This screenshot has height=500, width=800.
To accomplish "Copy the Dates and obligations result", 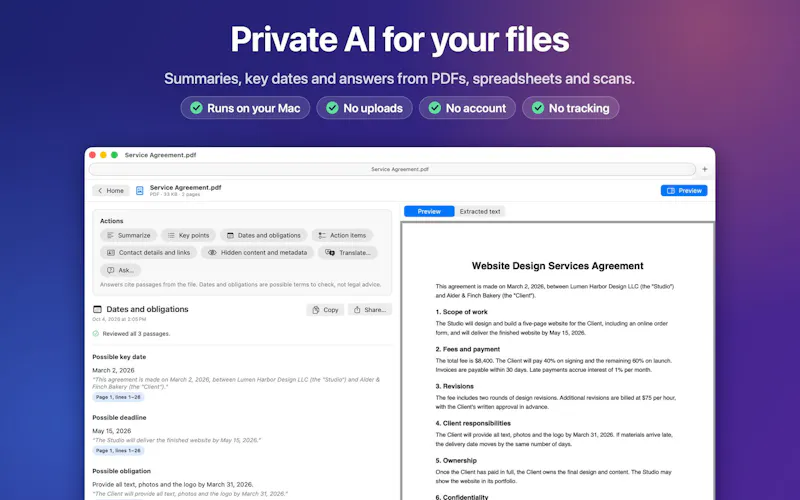I will [x=325, y=310].
